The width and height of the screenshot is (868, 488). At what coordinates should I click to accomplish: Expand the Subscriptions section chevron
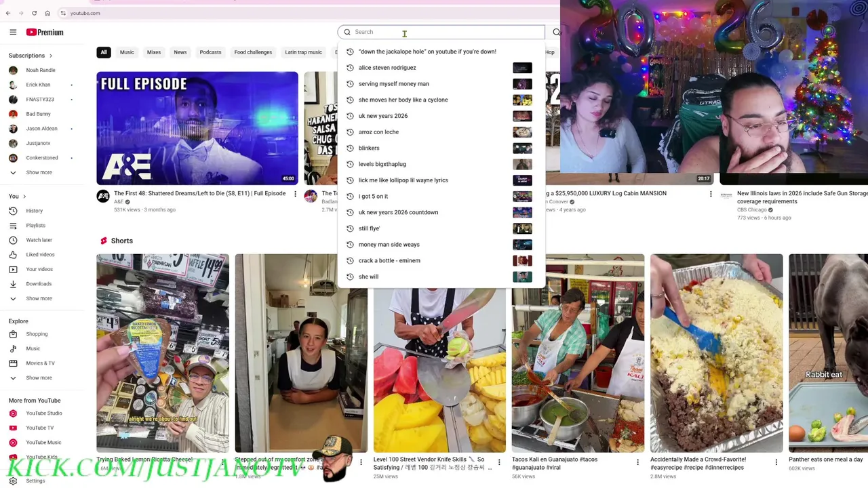50,56
